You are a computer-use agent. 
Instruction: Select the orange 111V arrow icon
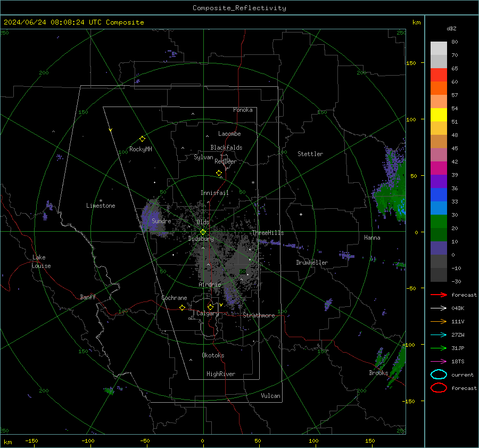[x=439, y=321]
